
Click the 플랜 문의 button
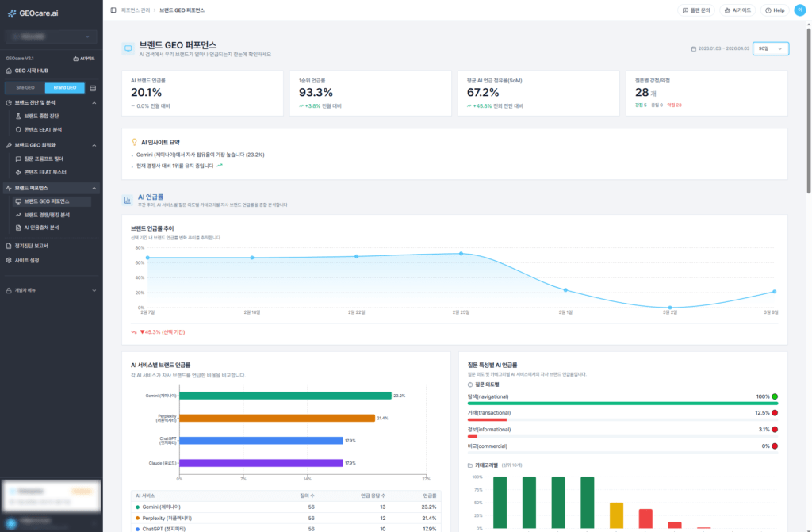point(696,10)
